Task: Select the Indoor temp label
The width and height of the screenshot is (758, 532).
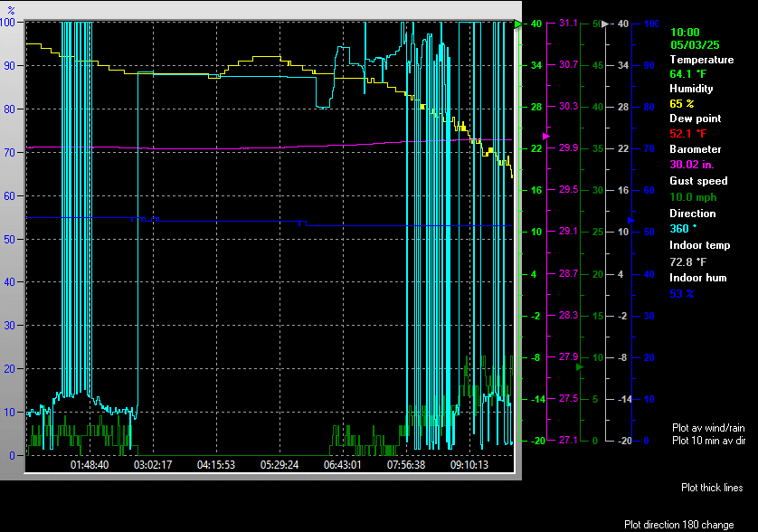Action: click(x=699, y=245)
